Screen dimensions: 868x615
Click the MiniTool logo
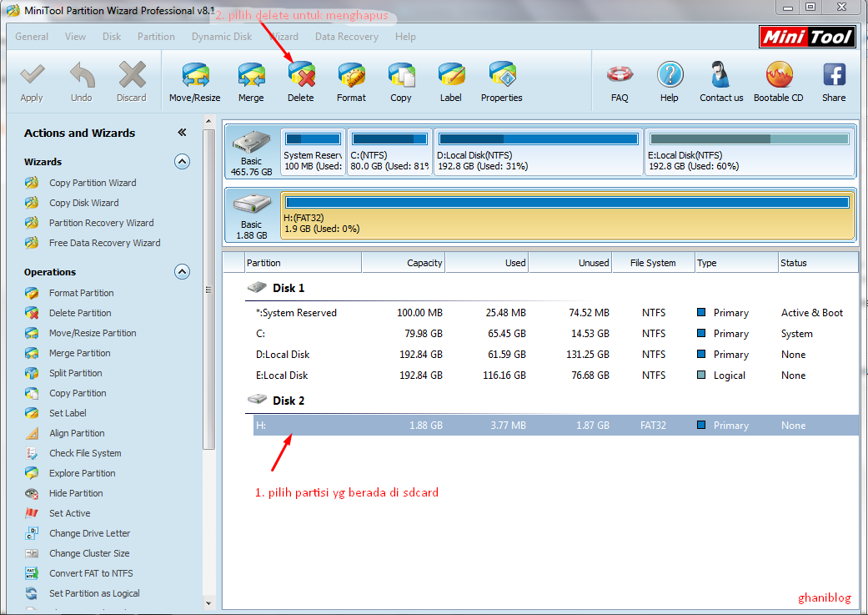coord(807,37)
